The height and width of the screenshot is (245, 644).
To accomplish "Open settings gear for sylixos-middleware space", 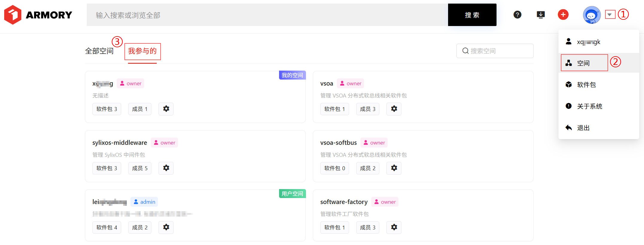I will 166,168.
